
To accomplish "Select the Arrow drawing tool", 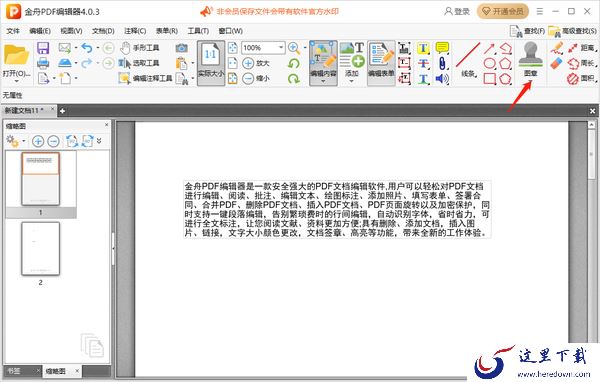I will 489,48.
